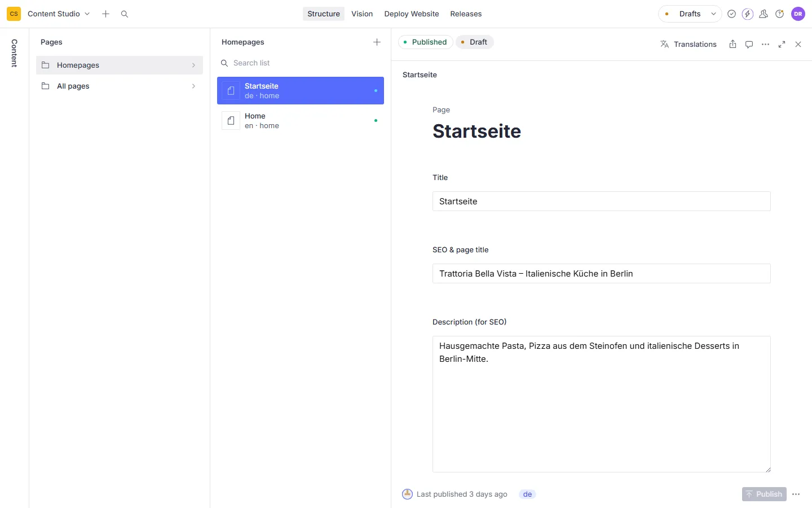Click the de language badge
The width and height of the screenshot is (812, 508).
click(x=527, y=494)
